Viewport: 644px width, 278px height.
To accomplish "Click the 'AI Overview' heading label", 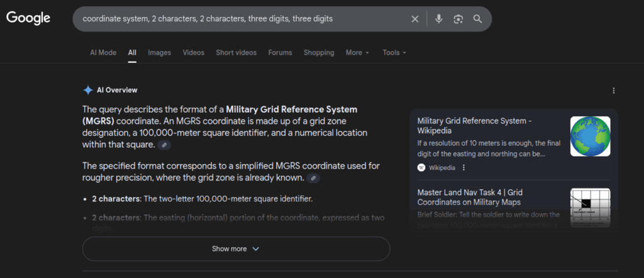I will coord(117,91).
